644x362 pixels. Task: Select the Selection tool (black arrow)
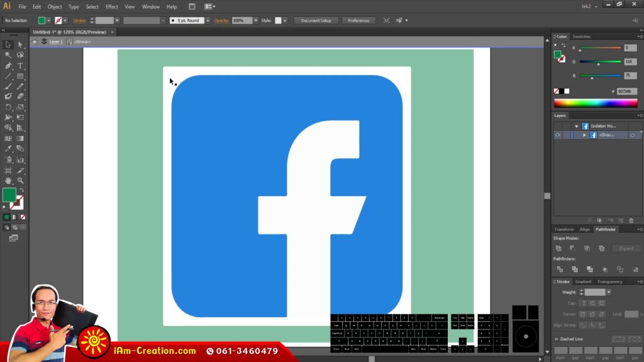pos(8,45)
